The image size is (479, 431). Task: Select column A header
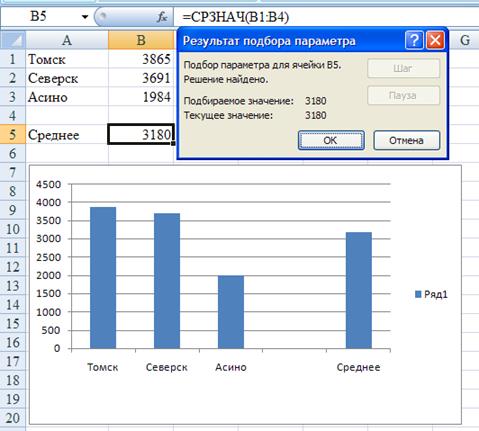pyautogui.click(x=67, y=40)
